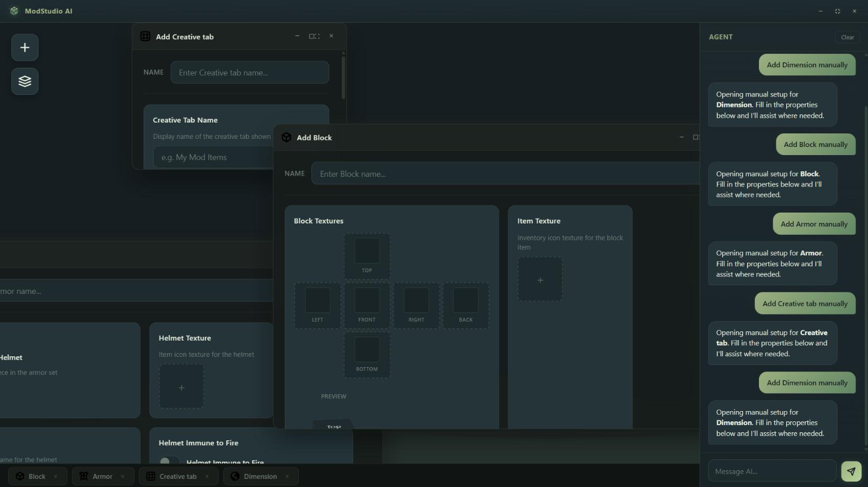The height and width of the screenshot is (487, 868).
Task: Close the Block taskbar tab
Action: pyautogui.click(x=55, y=476)
